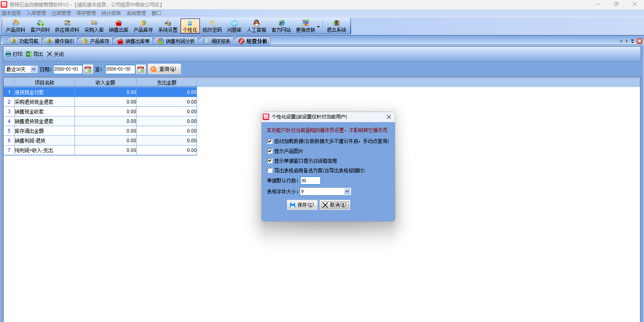Click the 退出系统 toolbar icon

[336, 26]
